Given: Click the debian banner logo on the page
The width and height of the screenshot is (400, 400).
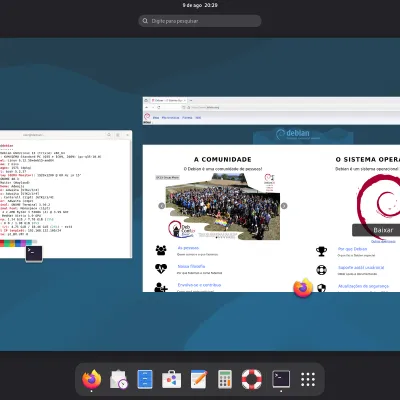Looking at the screenshot, I should coord(298,134).
